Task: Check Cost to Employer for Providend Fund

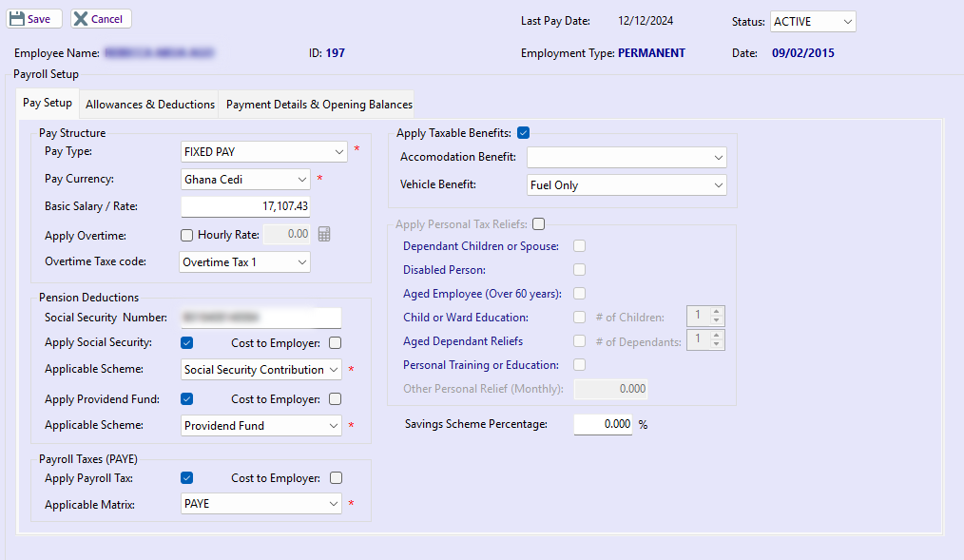Action: [x=335, y=399]
